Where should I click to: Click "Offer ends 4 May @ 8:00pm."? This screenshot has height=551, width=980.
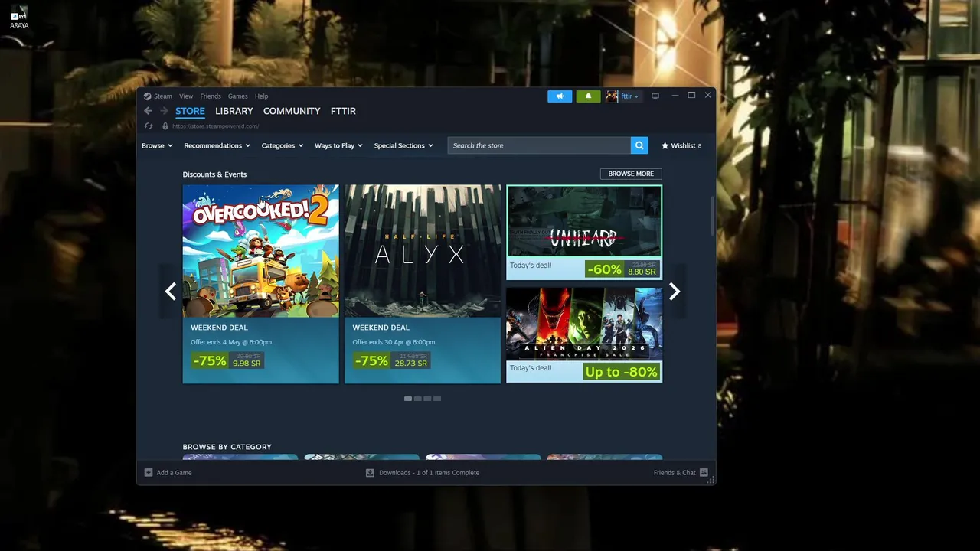[x=232, y=342]
